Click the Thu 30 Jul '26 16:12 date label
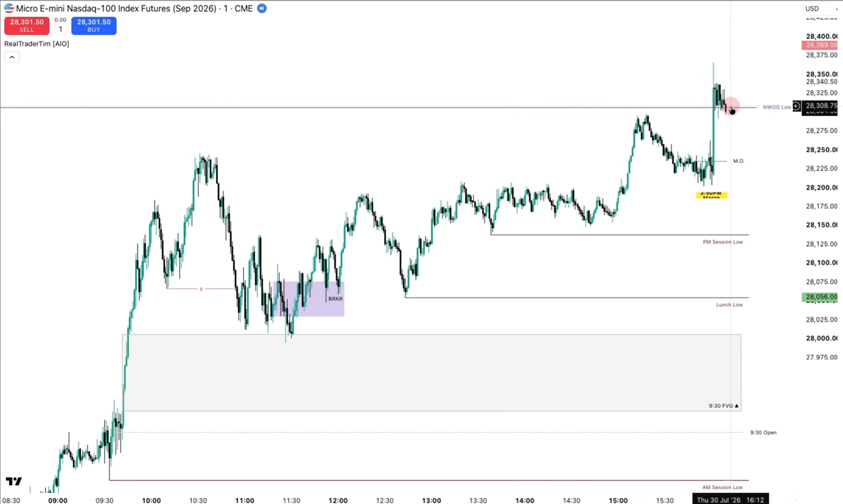843x504 pixels. pos(730,500)
